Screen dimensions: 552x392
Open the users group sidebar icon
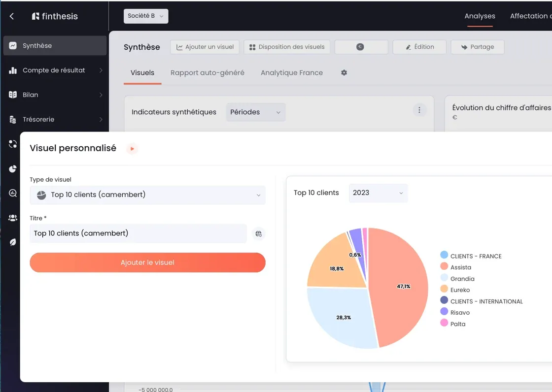(13, 218)
